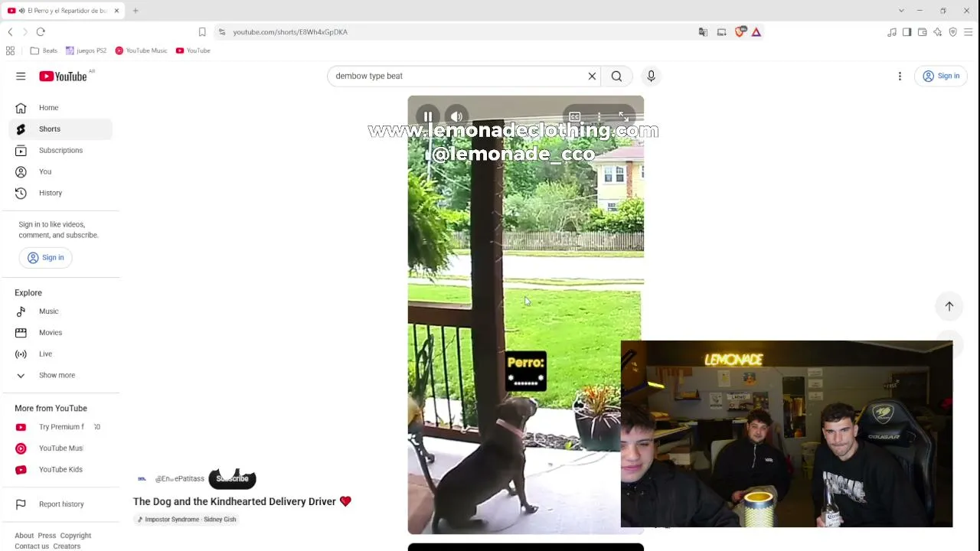Open the Press footer link
Viewport: 980px width, 551px height.
(47, 536)
